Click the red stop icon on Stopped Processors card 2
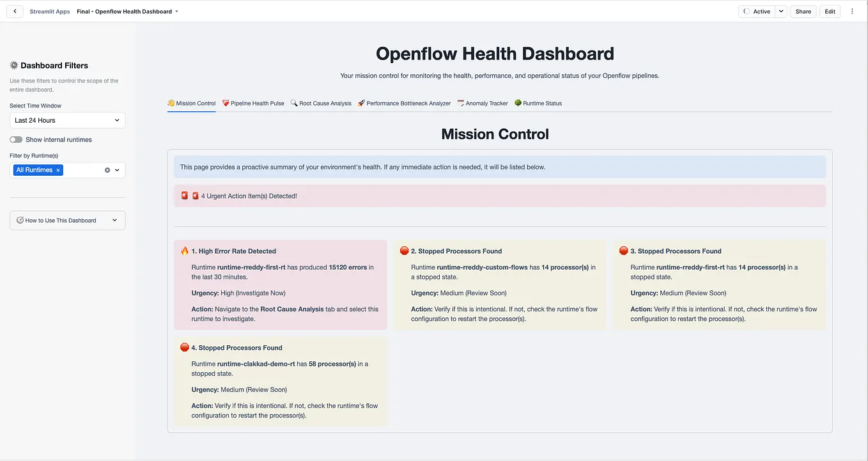Viewport: 868px width, 461px height. pos(403,251)
